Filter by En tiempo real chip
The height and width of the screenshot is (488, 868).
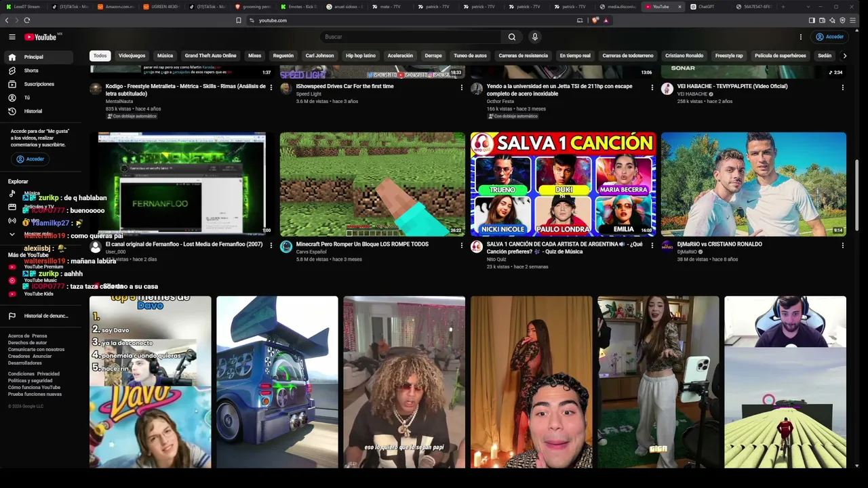point(575,56)
